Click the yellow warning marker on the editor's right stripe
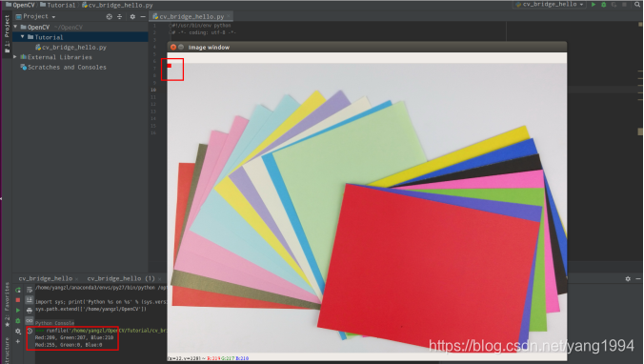Screen dimensions: 644x364 tap(640, 131)
